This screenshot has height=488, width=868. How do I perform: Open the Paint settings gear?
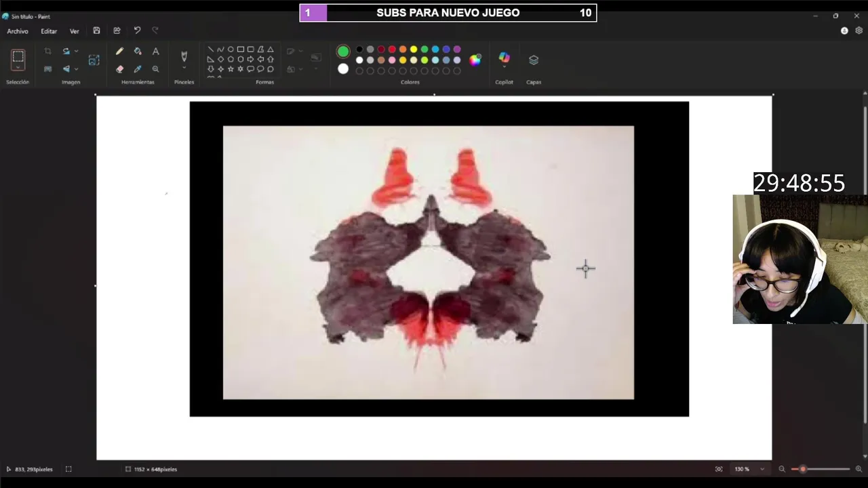859,30
